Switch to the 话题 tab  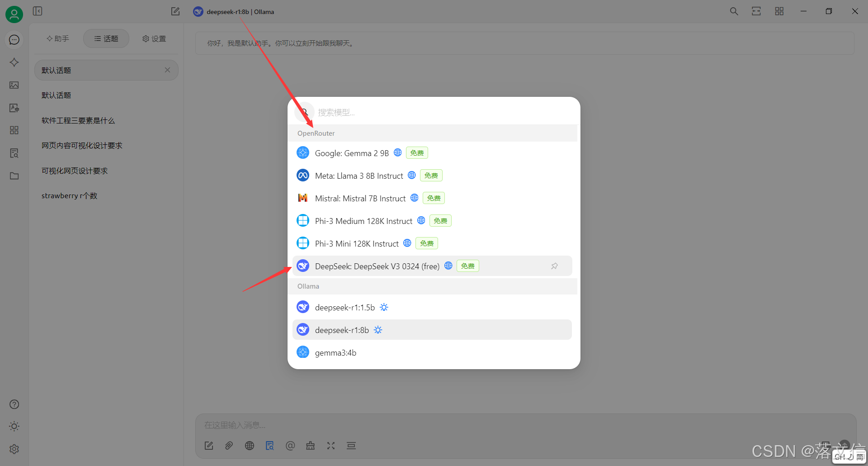click(x=106, y=39)
